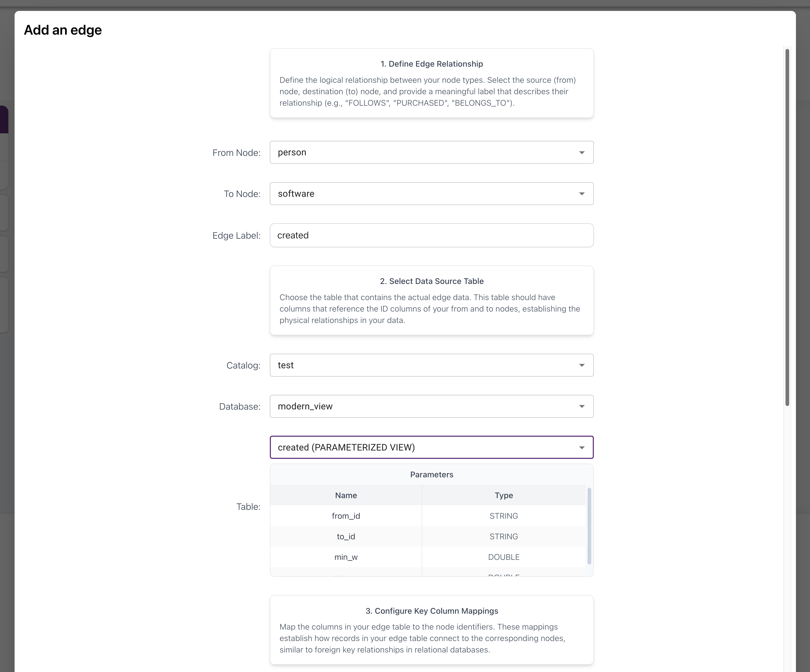This screenshot has height=672, width=810.
Task: Click the dialog's right side scrollbar
Action: tap(788, 231)
